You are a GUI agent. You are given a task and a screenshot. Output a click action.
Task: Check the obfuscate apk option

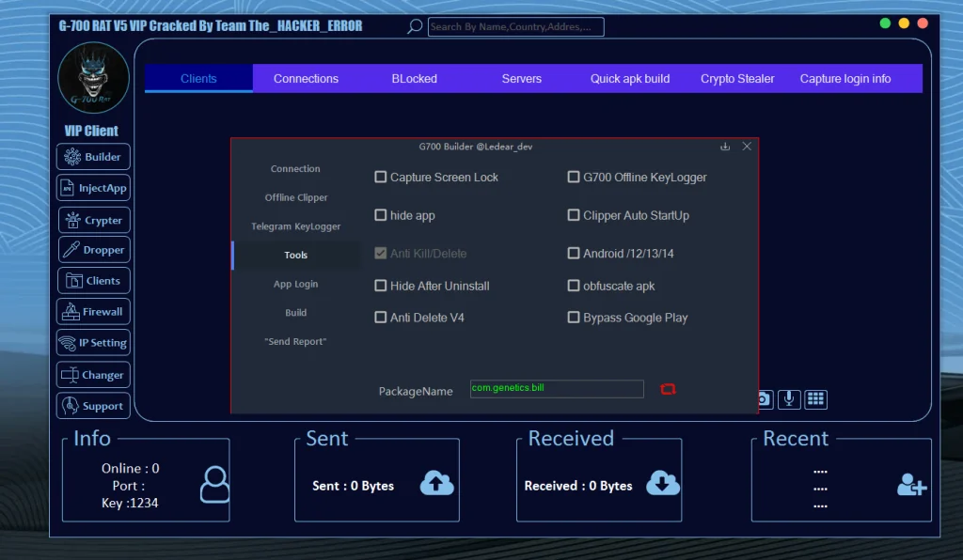(x=574, y=286)
